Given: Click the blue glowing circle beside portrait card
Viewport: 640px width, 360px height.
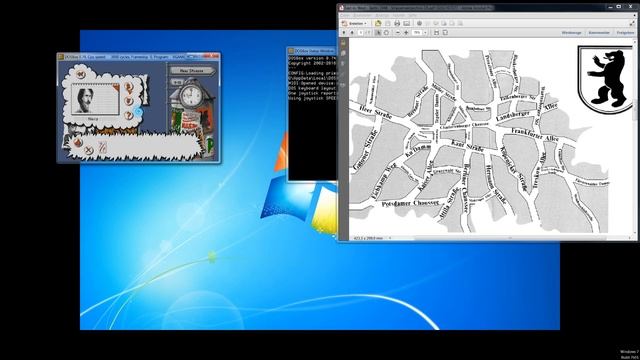Looking at the screenshot, I should tap(138, 111).
